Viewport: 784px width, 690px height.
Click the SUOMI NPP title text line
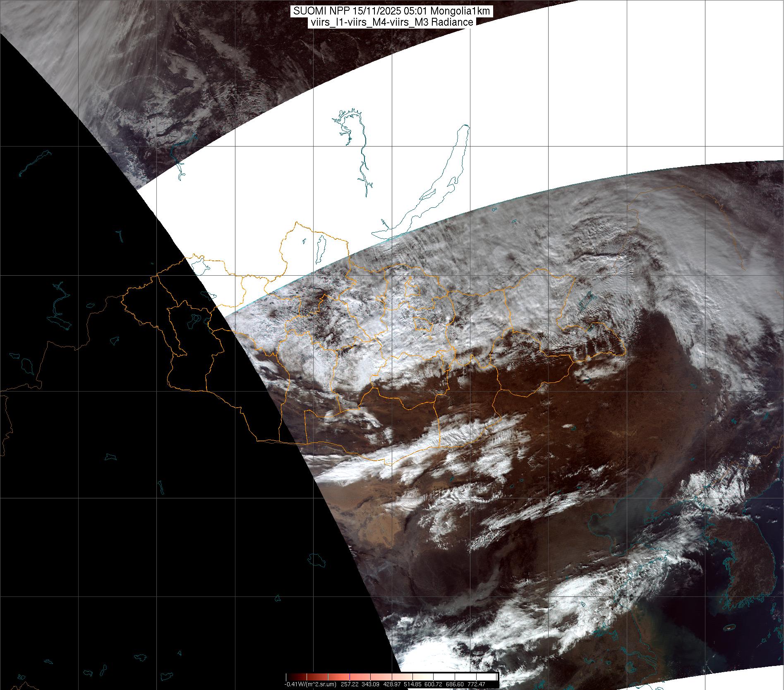coord(391,11)
